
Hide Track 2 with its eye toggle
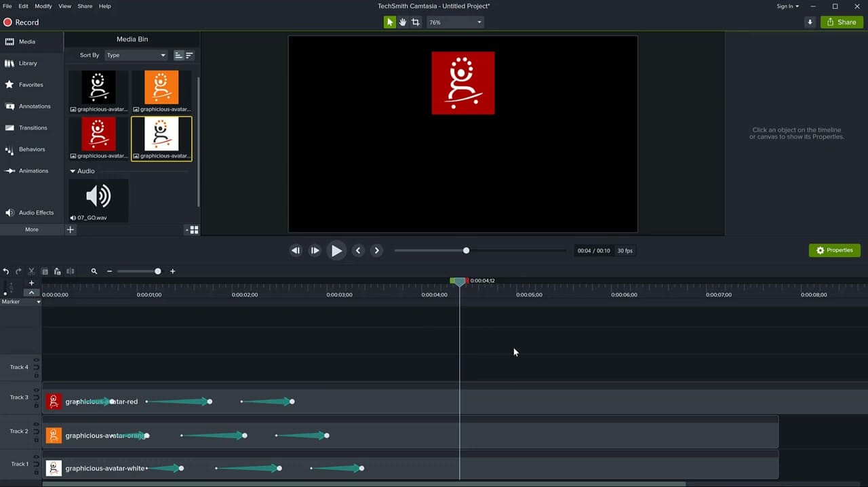click(x=36, y=424)
